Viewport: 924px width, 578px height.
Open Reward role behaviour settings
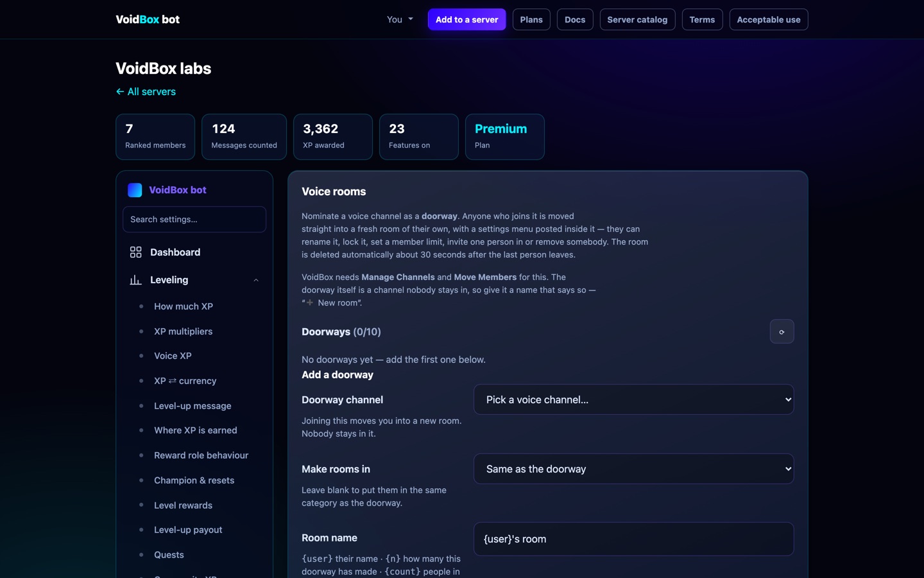tap(201, 455)
